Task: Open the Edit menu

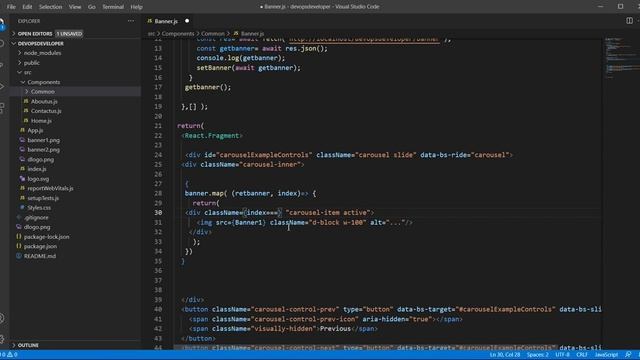Action: point(27,7)
